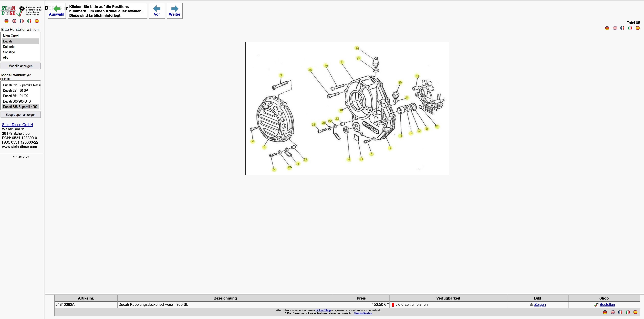Click the camera icon beside Zeigen
The width and height of the screenshot is (644, 319).
[x=531, y=305]
